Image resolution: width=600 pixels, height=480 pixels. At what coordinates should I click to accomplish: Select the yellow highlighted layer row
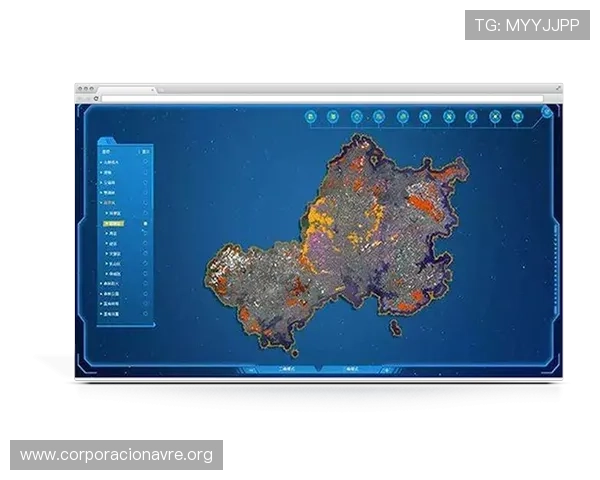click(x=118, y=224)
